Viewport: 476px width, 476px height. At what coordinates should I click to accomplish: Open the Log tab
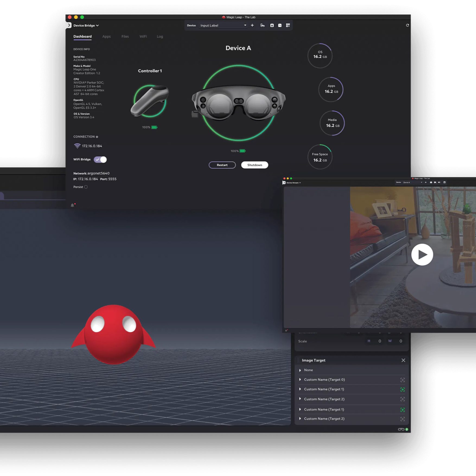click(160, 37)
